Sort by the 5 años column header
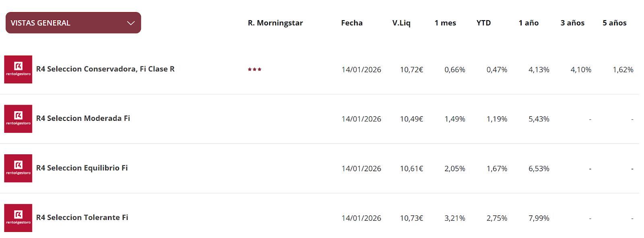The width and height of the screenshot is (644, 238). point(614,23)
